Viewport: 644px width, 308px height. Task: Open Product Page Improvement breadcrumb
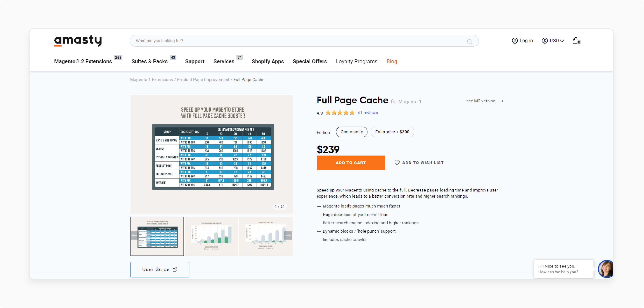point(203,80)
